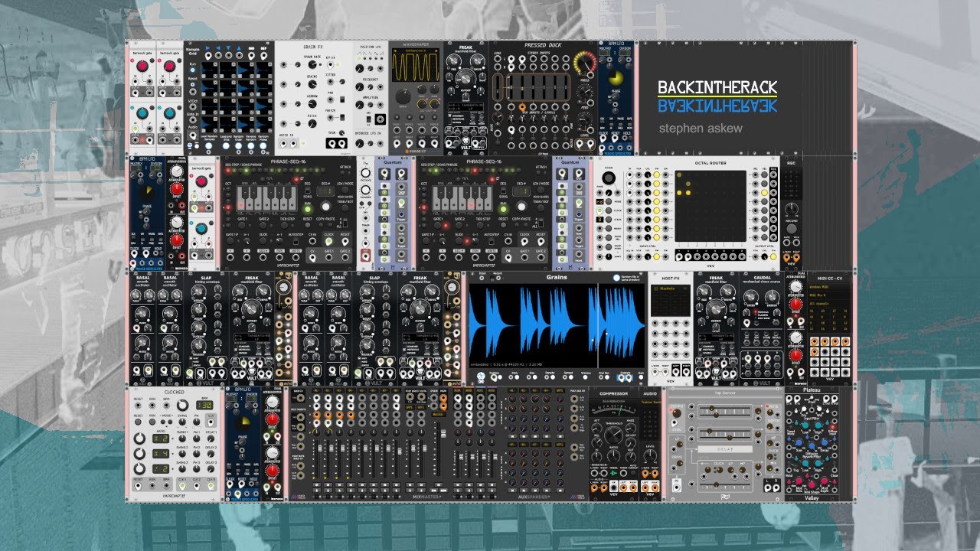
Task: Click the Clocked '/ 2' ratio display
Action: pyautogui.click(x=162, y=468)
